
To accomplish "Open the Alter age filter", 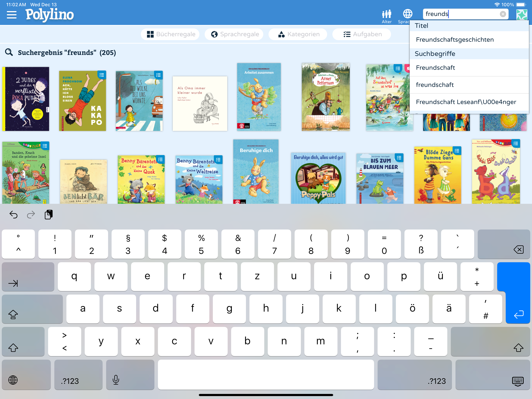I will point(387,16).
